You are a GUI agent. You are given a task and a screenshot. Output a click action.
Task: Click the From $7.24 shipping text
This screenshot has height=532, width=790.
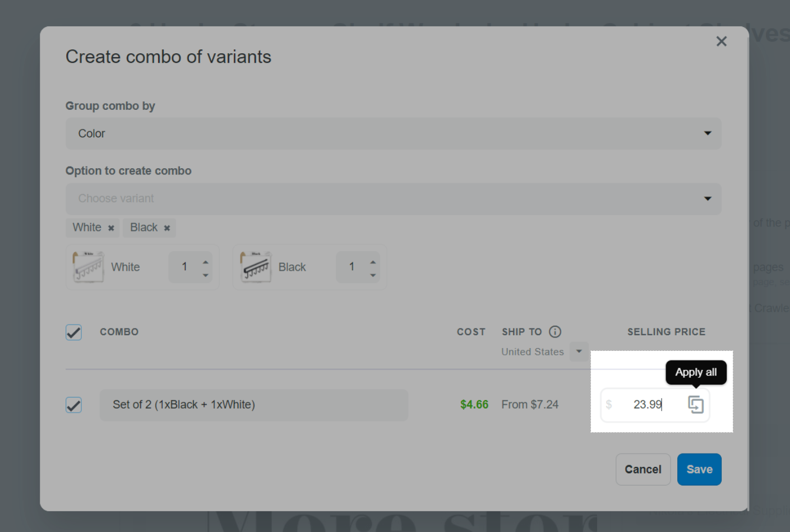pyautogui.click(x=530, y=405)
